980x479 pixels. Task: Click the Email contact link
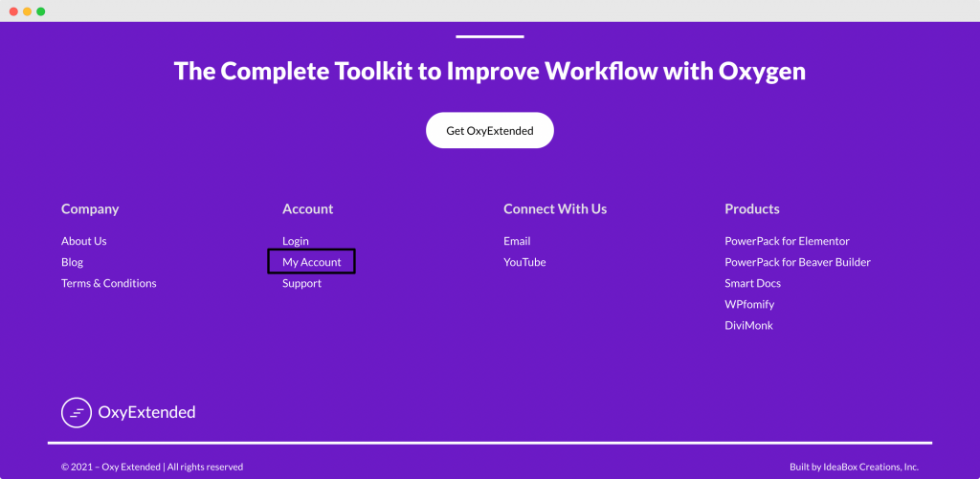517,241
